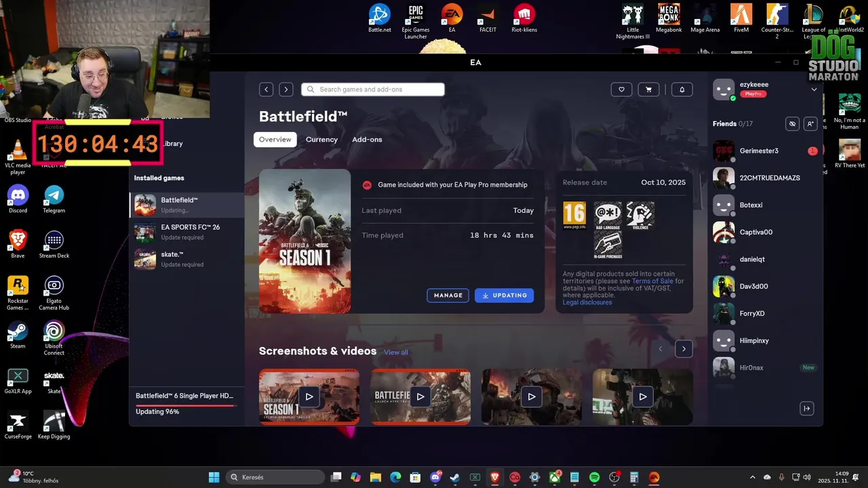
Task: Open VLC media player desktop icon
Action: tap(18, 157)
